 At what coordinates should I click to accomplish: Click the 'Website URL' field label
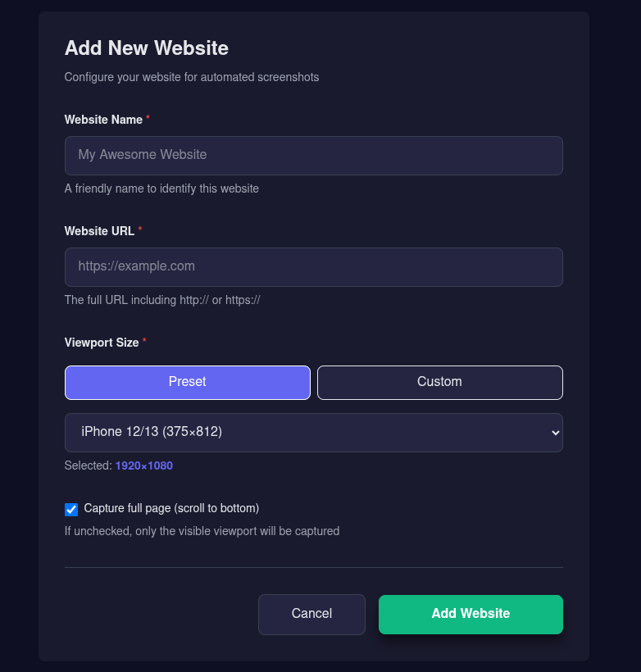tap(99, 231)
